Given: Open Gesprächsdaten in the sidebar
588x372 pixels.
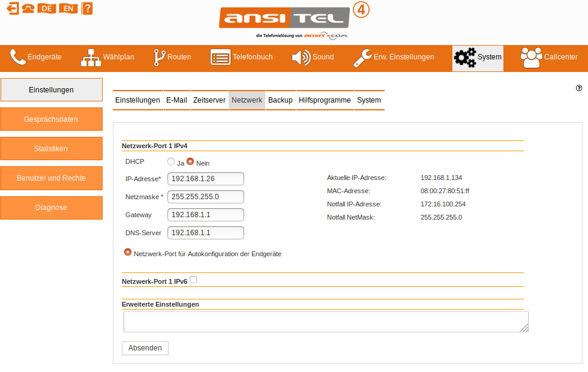Looking at the screenshot, I should (51, 119).
